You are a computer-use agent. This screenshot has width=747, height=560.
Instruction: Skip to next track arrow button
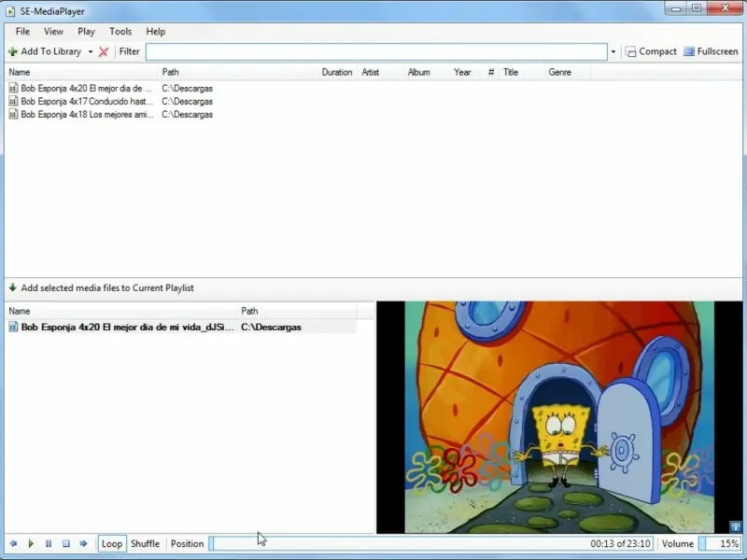[x=83, y=543]
